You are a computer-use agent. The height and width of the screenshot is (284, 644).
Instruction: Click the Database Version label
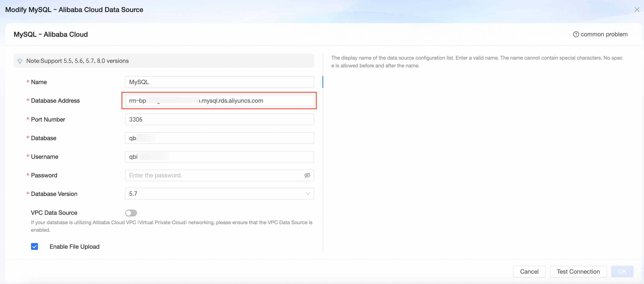point(54,194)
